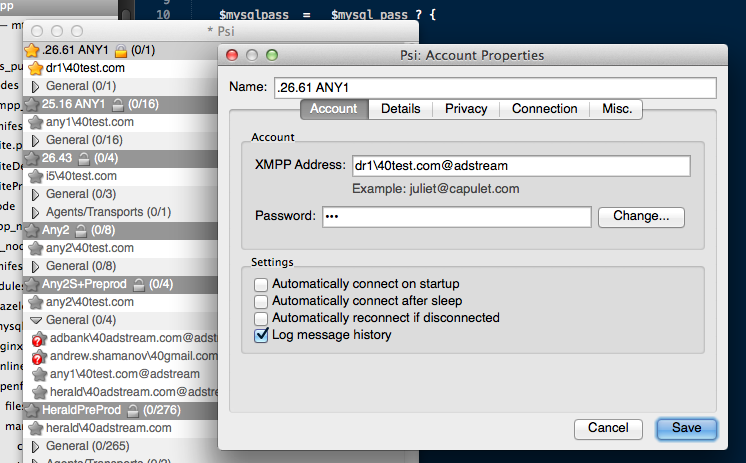This screenshot has width=746, height=463.
Task: Click the Password field
Action: (457, 217)
